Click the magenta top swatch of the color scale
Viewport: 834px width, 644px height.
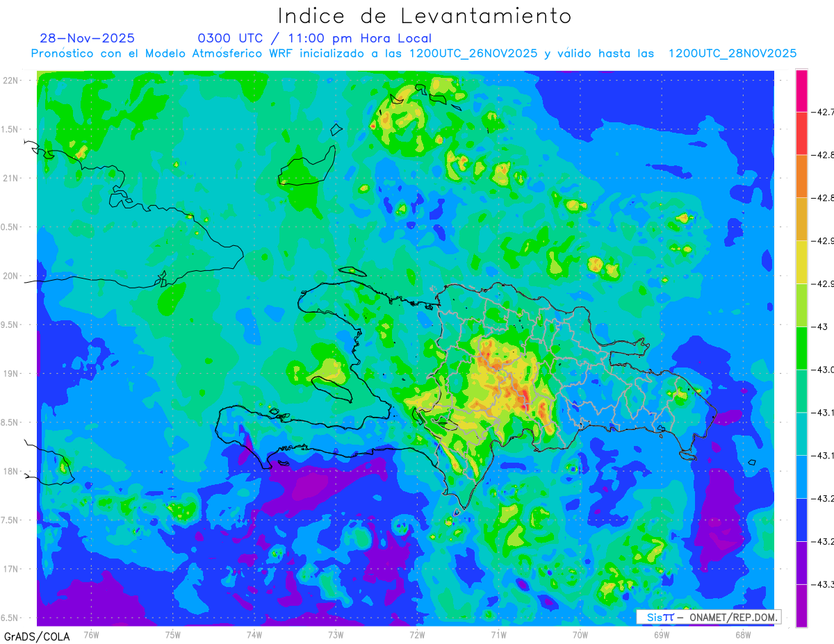(801, 90)
